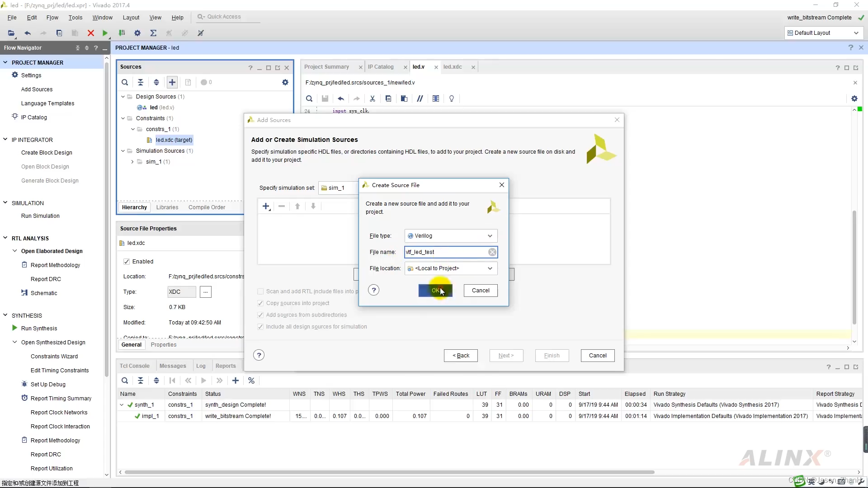Click the File name input field
The width and height of the screenshot is (868, 488).
pyautogui.click(x=445, y=252)
